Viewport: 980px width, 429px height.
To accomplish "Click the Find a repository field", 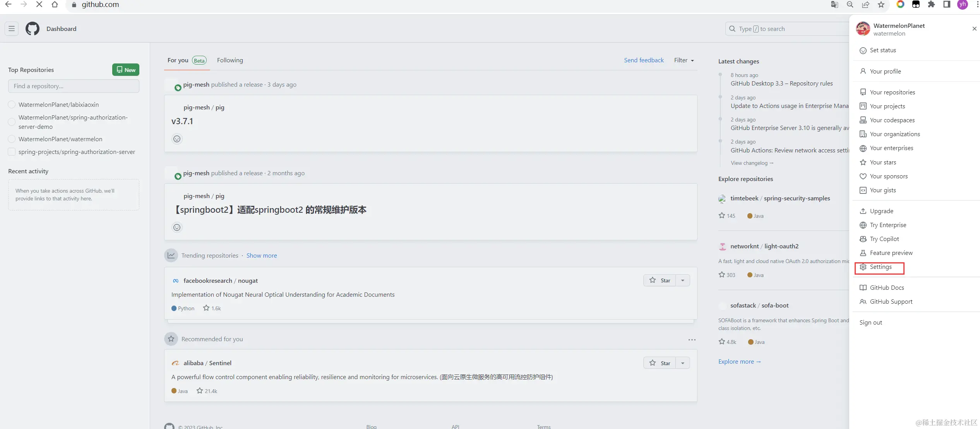I will point(74,86).
